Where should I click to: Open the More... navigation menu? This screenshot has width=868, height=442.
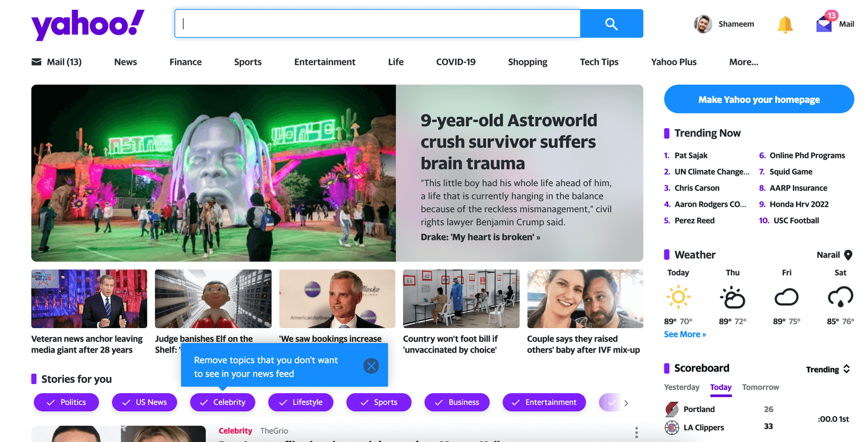pos(743,62)
